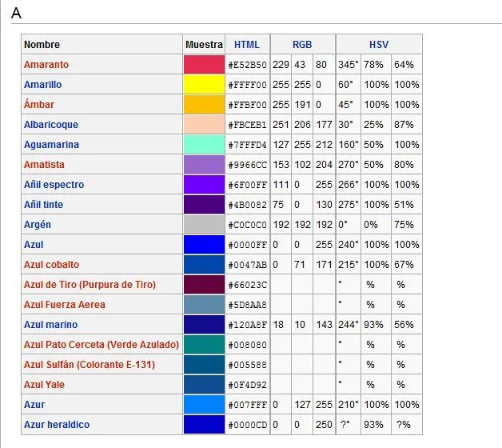Click the hex code #E52B50
The height and width of the screenshot is (448, 502).
[x=247, y=65]
